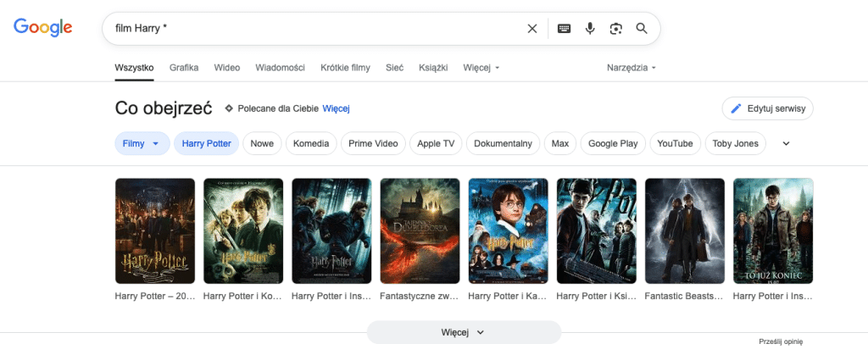Switch to the Wszystko tab
868x355 pixels.
(134, 68)
